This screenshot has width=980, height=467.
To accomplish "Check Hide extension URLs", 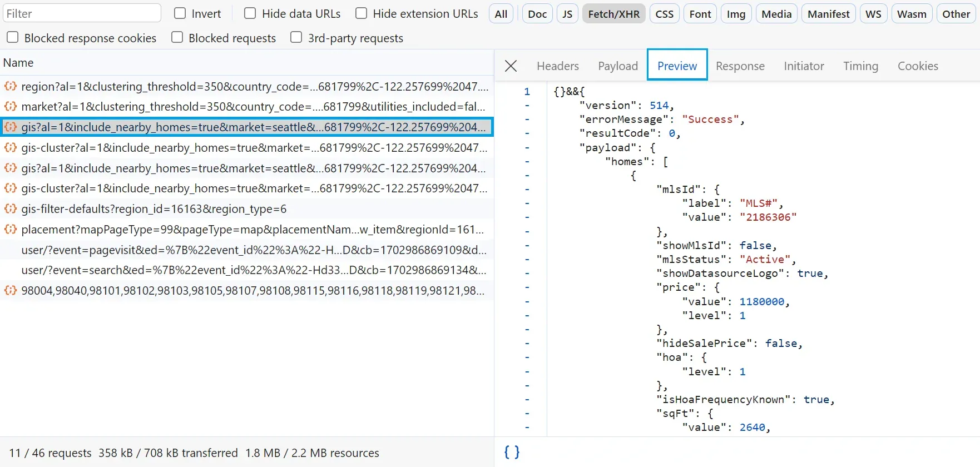I will 362,13.
